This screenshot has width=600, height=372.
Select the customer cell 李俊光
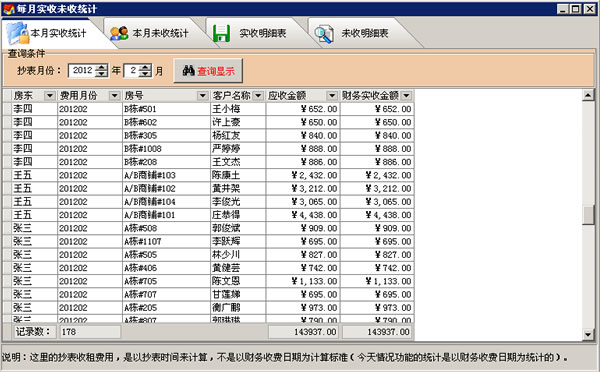point(238,202)
